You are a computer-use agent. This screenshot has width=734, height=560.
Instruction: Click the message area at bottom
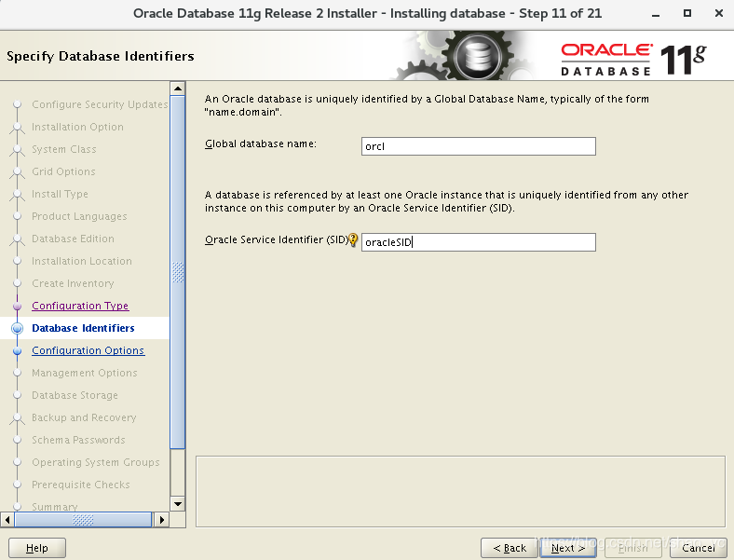tap(461, 492)
